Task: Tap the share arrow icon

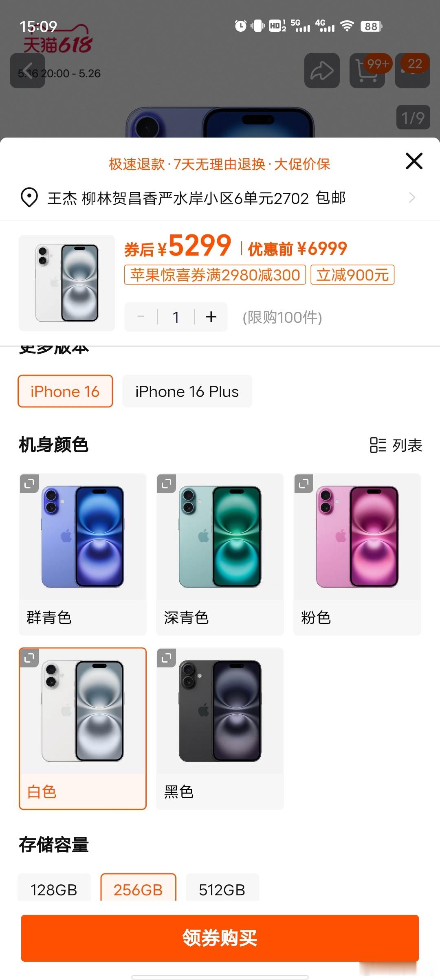Action: [322, 70]
